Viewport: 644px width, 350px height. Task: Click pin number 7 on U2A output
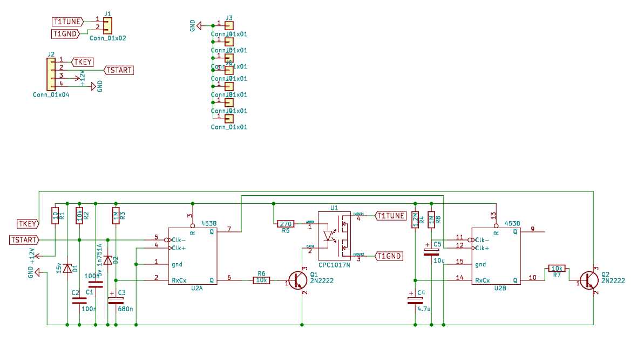(x=229, y=229)
